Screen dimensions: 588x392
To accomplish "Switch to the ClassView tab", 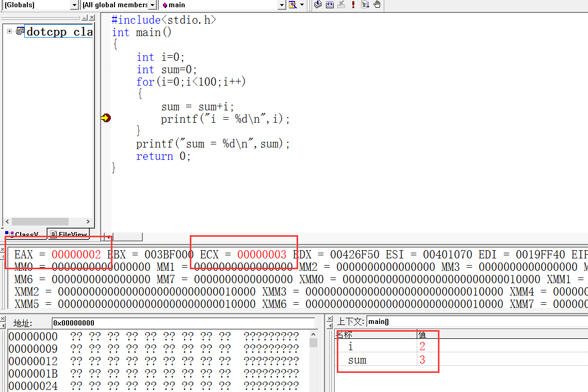I will point(23,234).
